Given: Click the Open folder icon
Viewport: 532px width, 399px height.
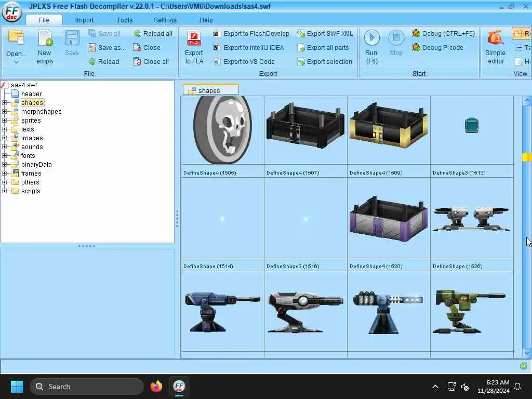Looking at the screenshot, I should [x=16, y=38].
